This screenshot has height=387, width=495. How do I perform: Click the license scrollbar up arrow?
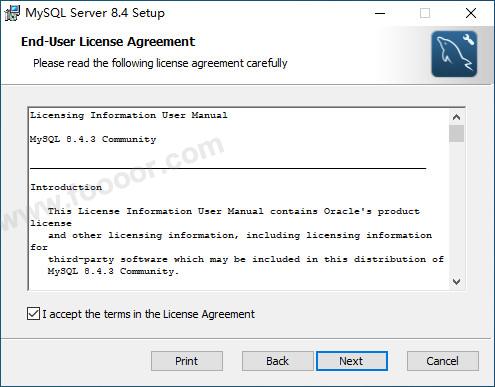(x=456, y=117)
